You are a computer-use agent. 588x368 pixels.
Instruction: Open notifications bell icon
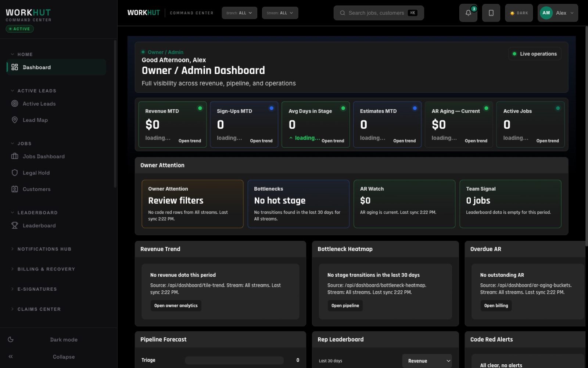tap(468, 13)
